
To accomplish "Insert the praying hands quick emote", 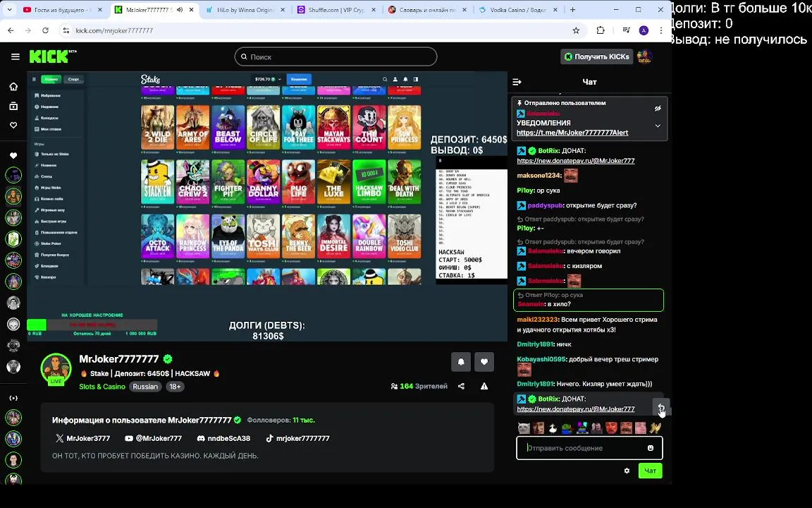I will click(656, 428).
